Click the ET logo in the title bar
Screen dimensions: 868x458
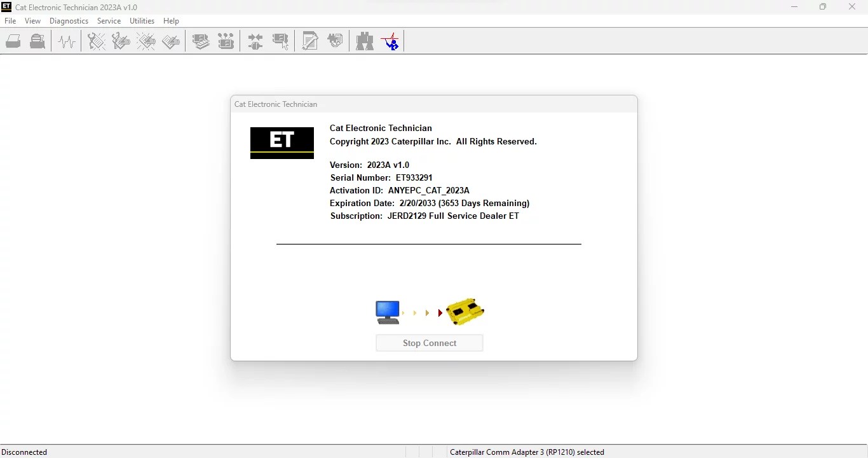pos(6,7)
